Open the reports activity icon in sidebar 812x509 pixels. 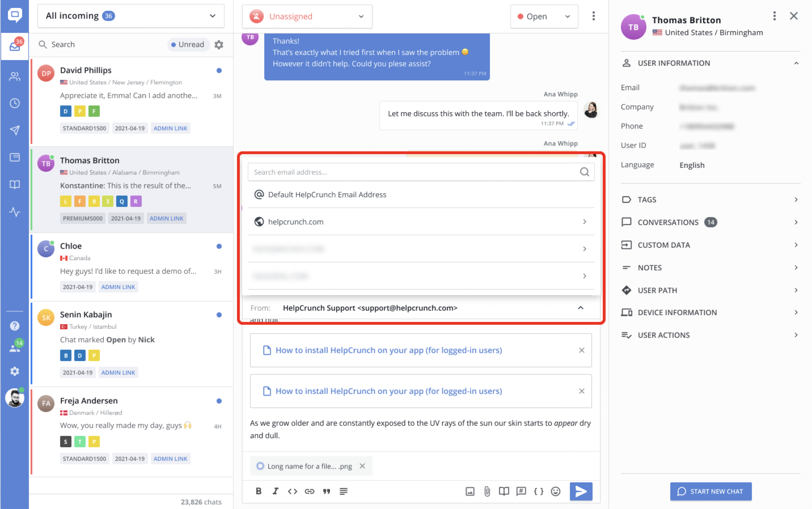coord(15,212)
